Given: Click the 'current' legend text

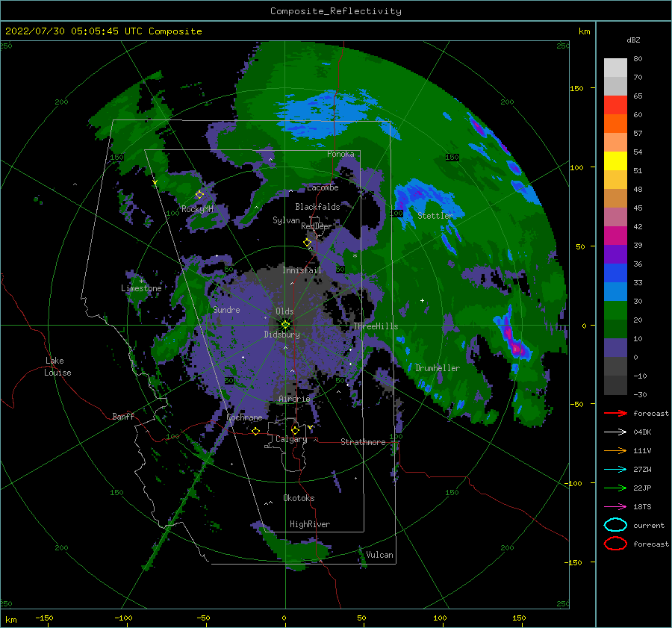Looking at the screenshot, I should coord(649,525).
